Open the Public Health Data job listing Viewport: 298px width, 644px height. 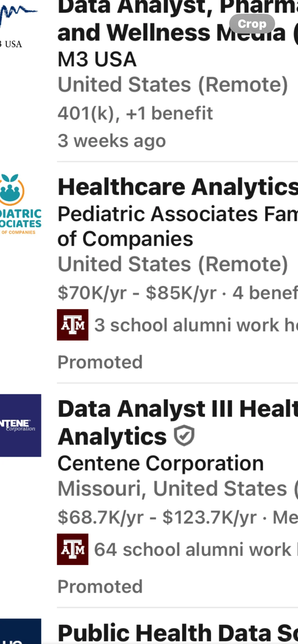click(178, 633)
